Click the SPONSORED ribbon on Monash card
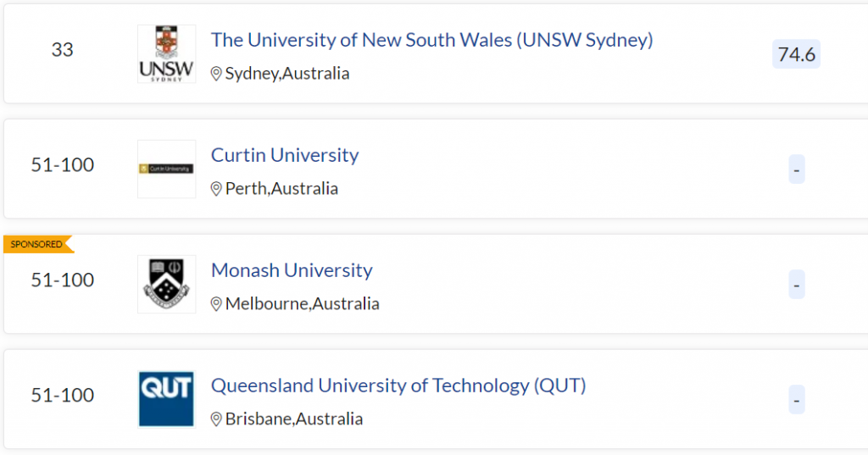 36,244
